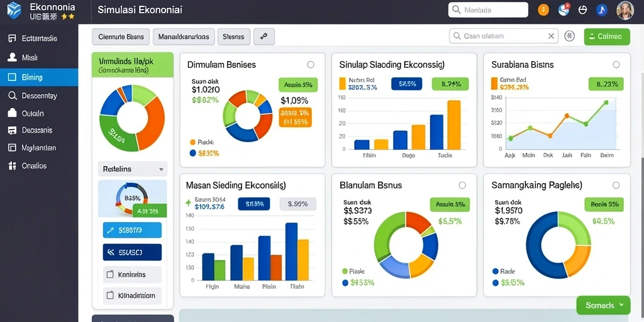Screen dimensions: 644x322
Task: Select radio button on Dimuliam Benises card
Action: (311, 65)
